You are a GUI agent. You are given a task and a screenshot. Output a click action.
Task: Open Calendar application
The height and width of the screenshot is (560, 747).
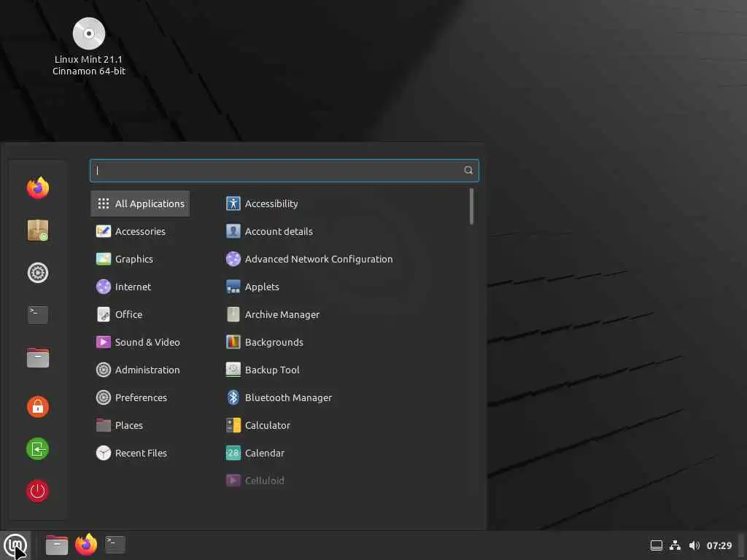(255, 452)
